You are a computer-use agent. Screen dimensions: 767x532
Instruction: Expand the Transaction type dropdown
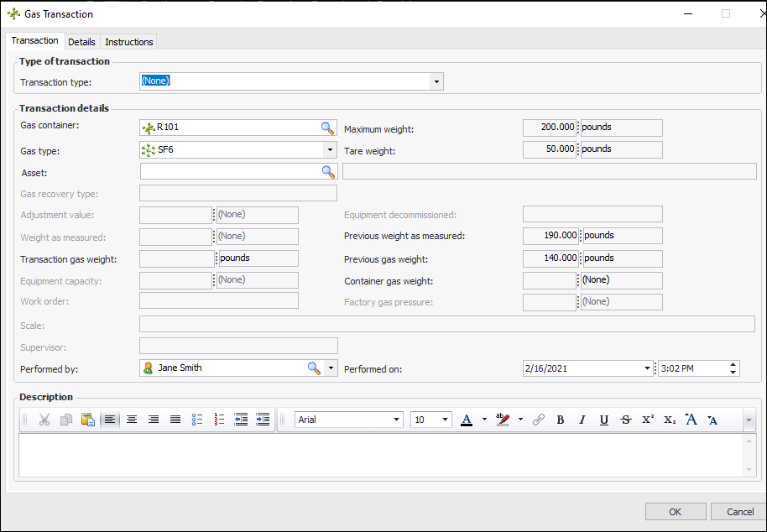(x=436, y=81)
